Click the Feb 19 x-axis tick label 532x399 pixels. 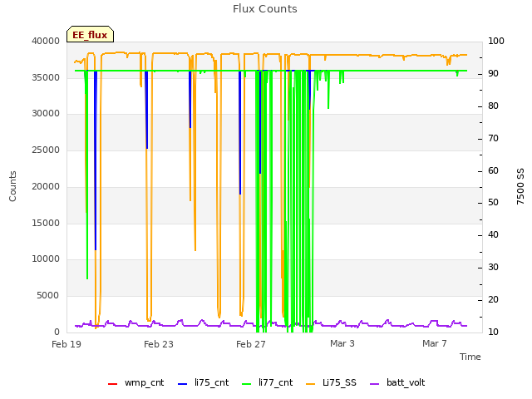pyautogui.click(x=66, y=344)
